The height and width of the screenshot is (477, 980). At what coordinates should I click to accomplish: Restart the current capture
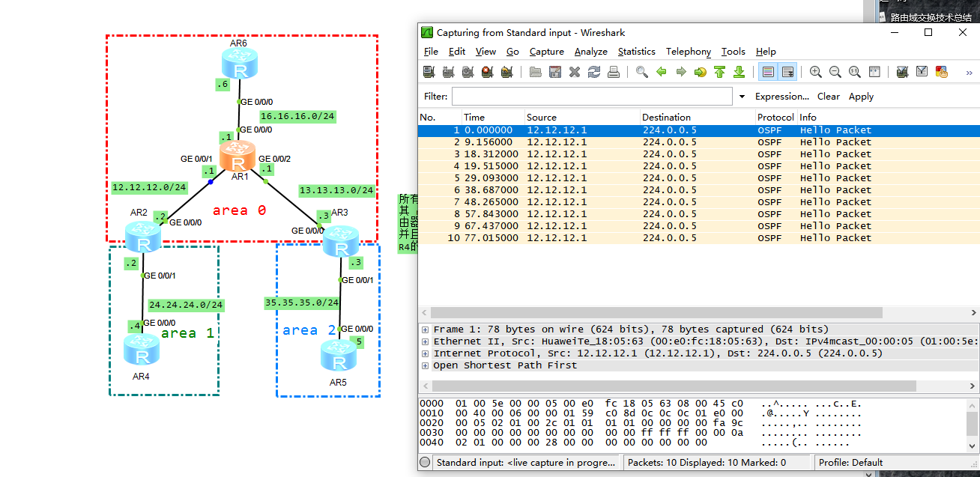507,72
